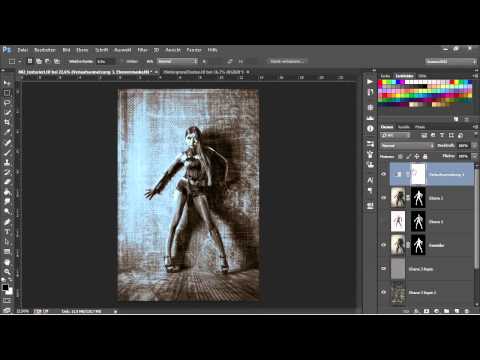
Task: Select the Lasso tool
Action: click(x=7, y=103)
